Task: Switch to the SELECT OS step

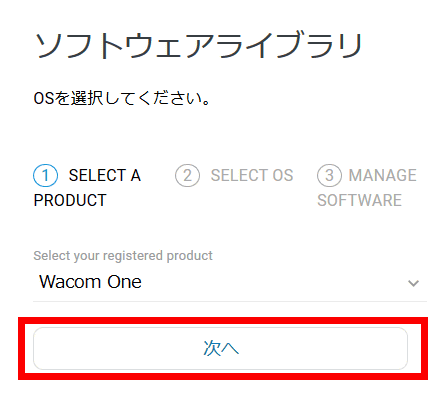Action: (234, 175)
